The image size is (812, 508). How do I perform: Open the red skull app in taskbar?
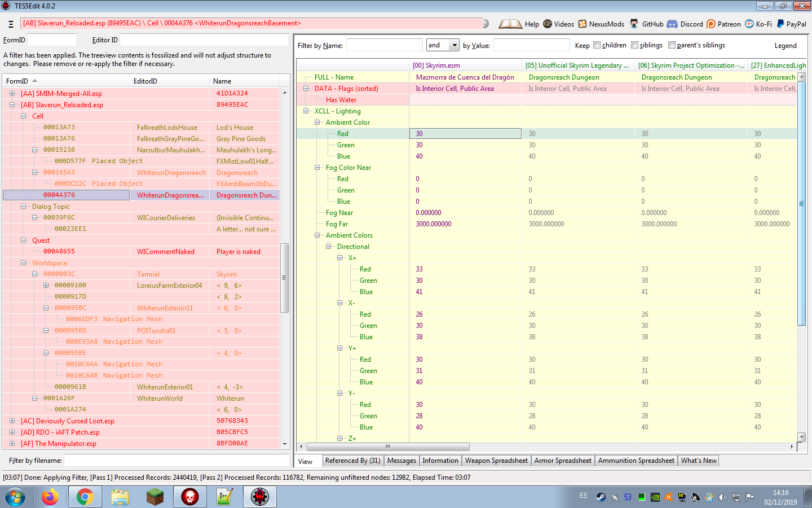[190, 497]
